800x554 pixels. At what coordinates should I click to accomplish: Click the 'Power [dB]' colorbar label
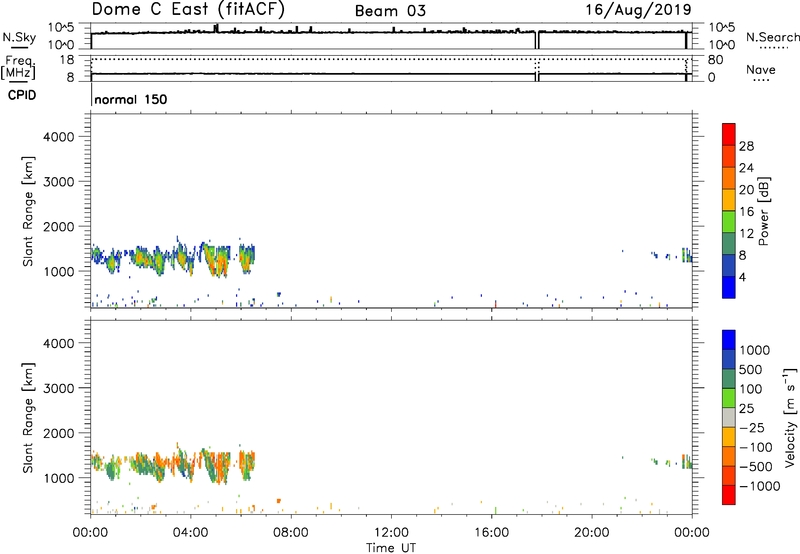(764, 211)
